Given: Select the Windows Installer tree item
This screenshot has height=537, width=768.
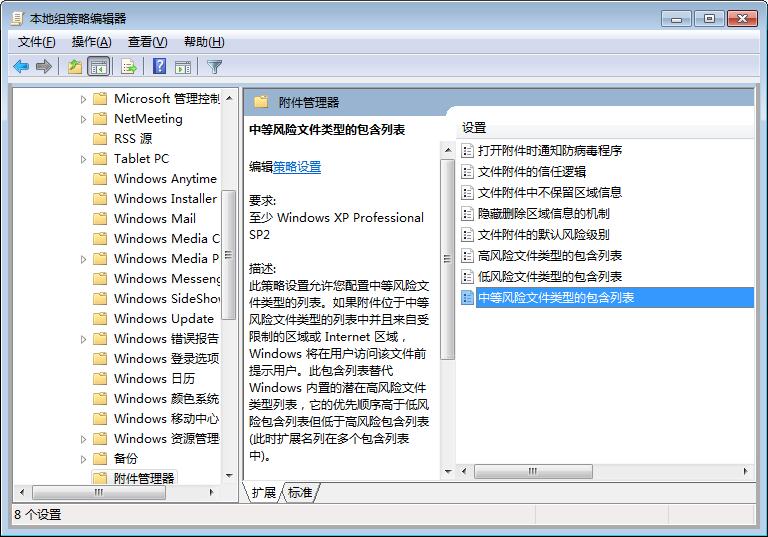Looking at the screenshot, I should pyautogui.click(x=165, y=198).
